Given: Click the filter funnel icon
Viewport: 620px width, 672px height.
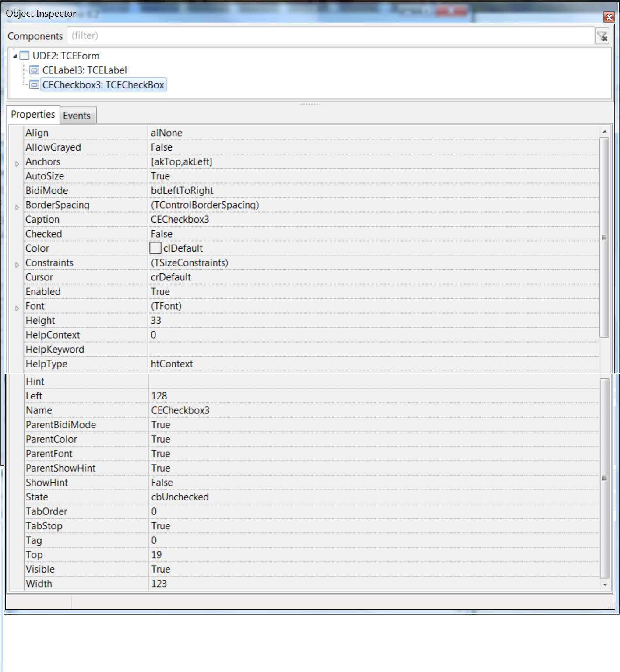Looking at the screenshot, I should pos(602,36).
